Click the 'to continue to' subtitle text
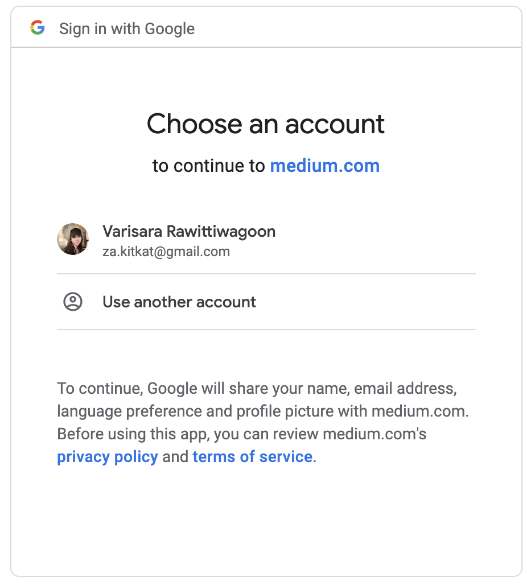527x585 pixels. (x=208, y=166)
